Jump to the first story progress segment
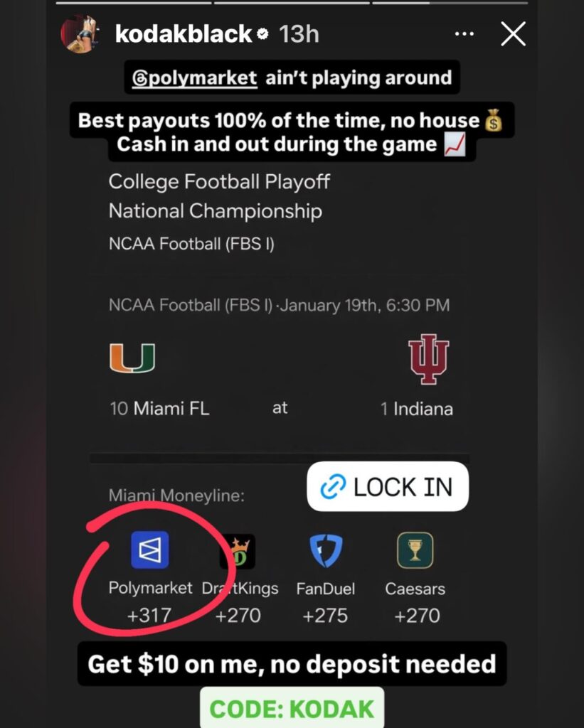Image resolution: width=584 pixels, height=728 pixels. click(133, 3)
